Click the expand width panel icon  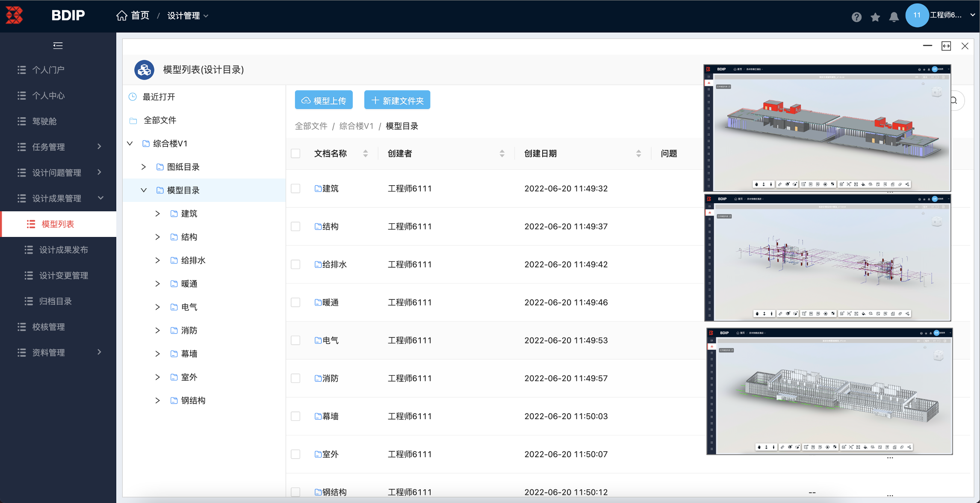tap(946, 46)
